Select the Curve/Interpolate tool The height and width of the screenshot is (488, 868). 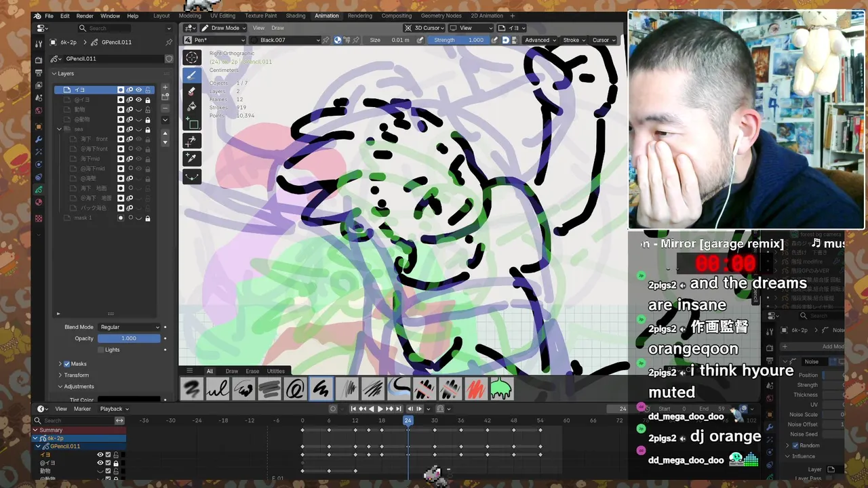[x=192, y=176]
